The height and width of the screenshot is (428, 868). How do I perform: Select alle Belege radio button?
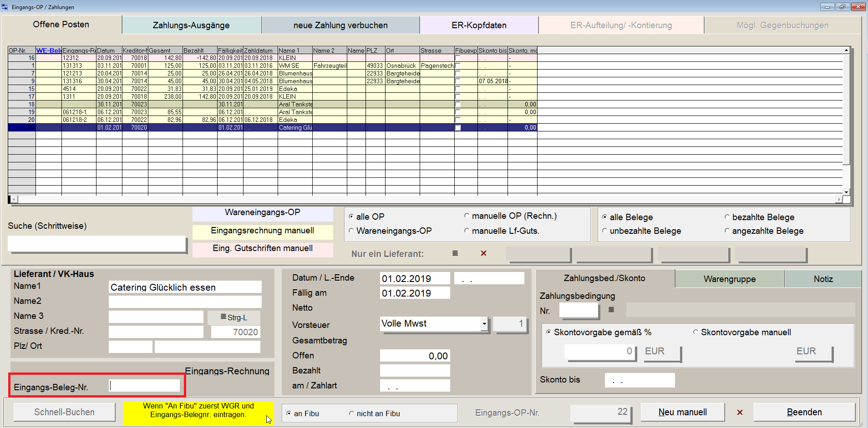(x=604, y=217)
